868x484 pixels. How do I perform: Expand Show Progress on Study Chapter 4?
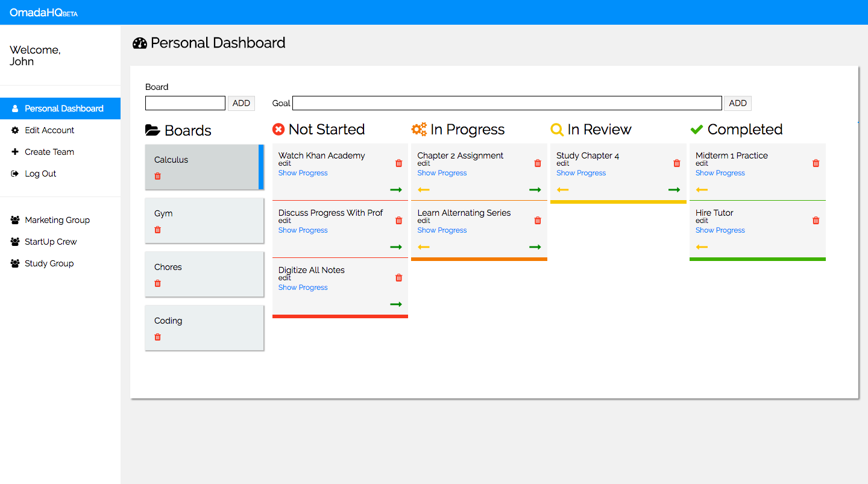(x=581, y=173)
